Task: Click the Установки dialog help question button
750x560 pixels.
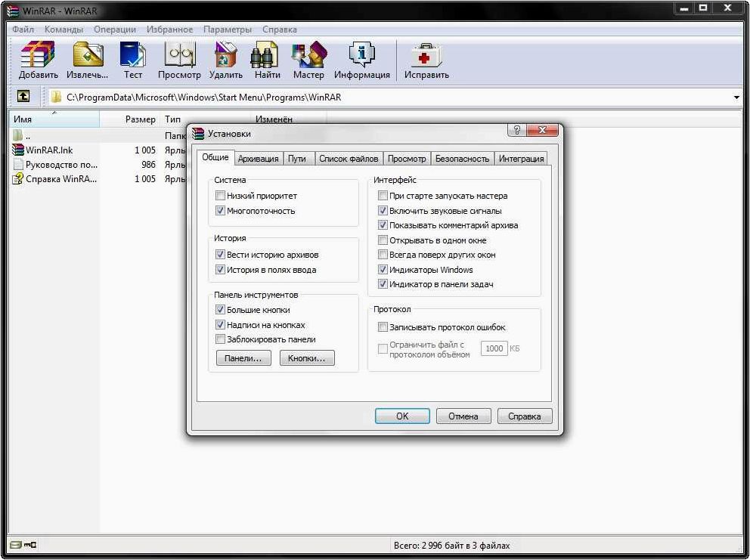Action: click(516, 130)
